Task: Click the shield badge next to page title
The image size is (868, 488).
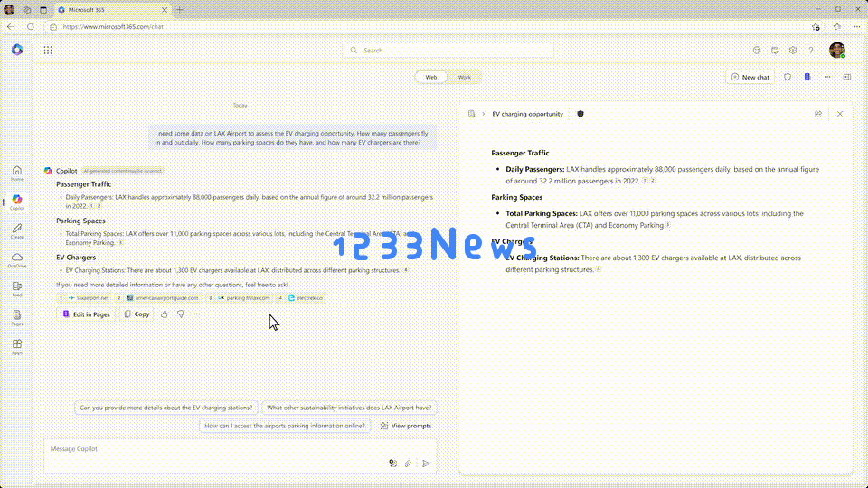Action: pos(580,114)
